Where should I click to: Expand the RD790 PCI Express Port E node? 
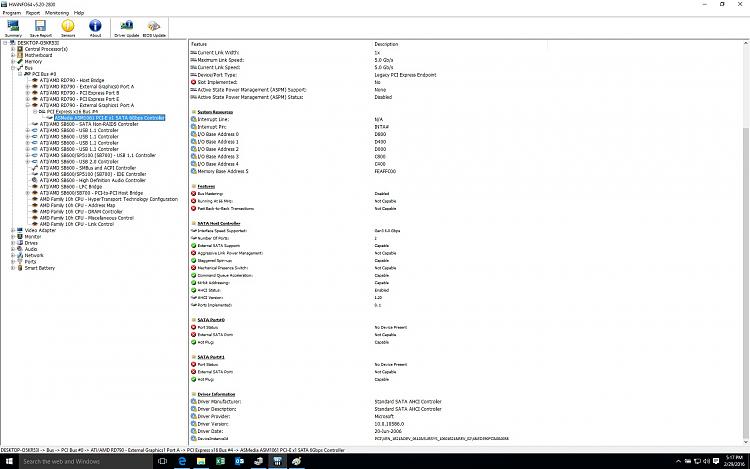[28, 99]
